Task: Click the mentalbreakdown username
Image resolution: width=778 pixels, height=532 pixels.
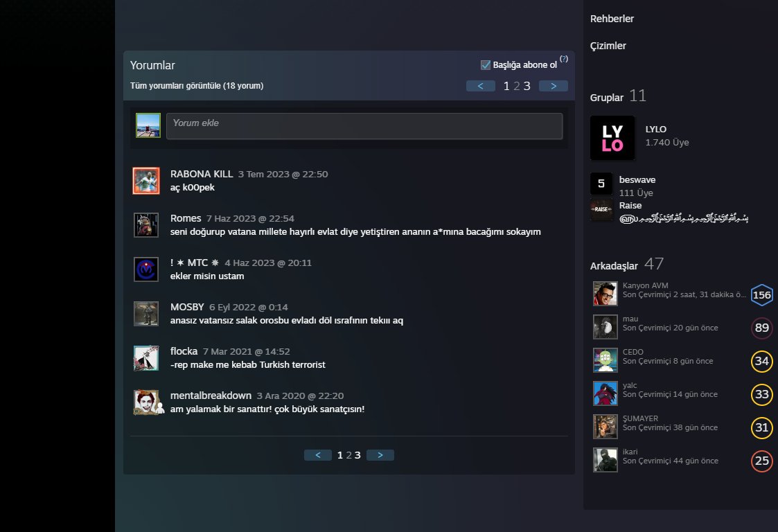Action: click(211, 396)
